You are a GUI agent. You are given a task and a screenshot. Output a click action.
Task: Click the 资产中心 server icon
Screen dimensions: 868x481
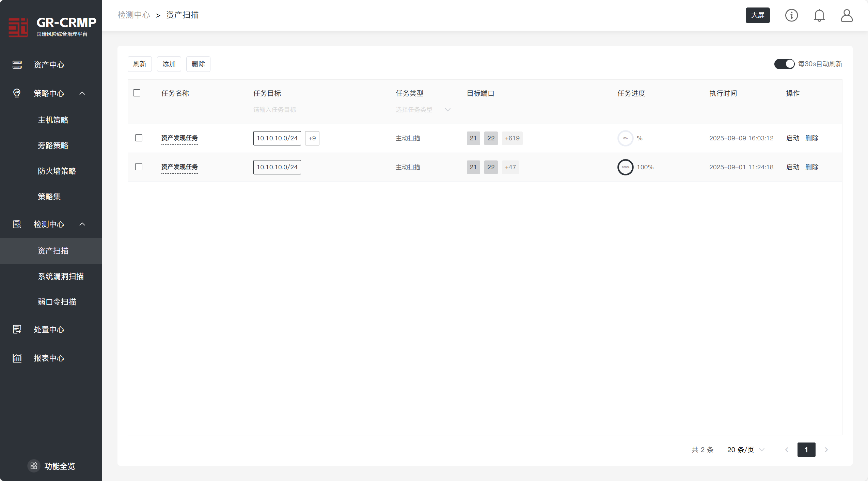tap(17, 65)
